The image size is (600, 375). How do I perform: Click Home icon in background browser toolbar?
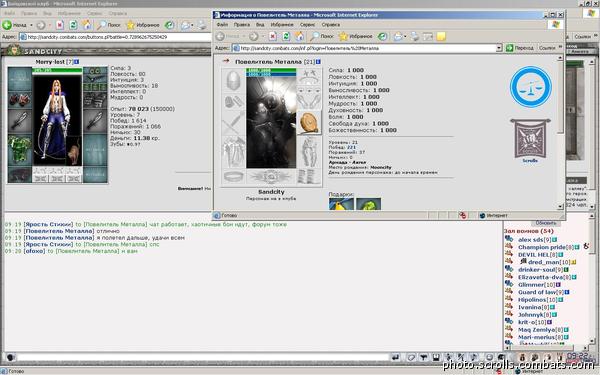[87, 25]
